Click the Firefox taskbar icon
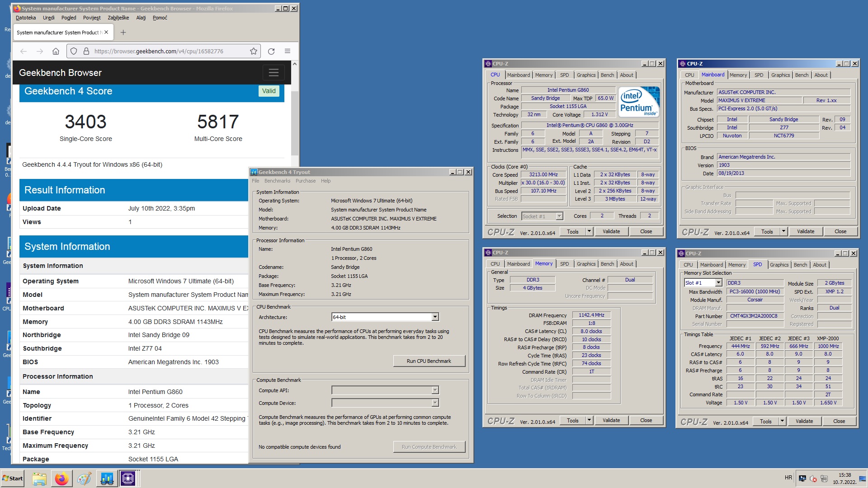The image size is (868, 488). pyautogui.click(x=61, y=479)
